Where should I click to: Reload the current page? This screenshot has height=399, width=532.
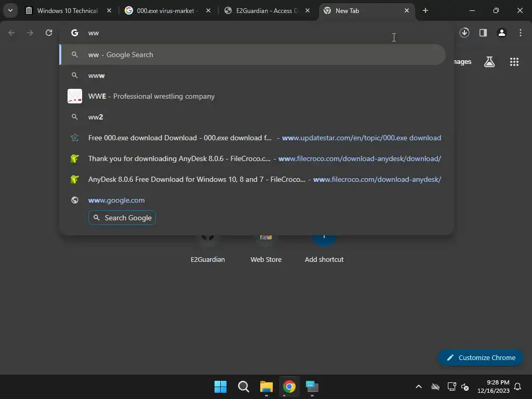[49, 33]
